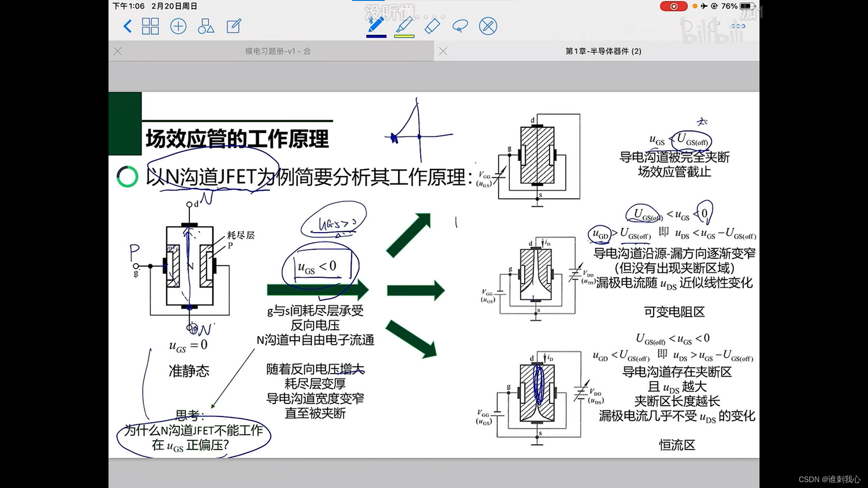Select the Eraser tool
The height and width of the screenshot is (488, 868).
coord(432,26)
